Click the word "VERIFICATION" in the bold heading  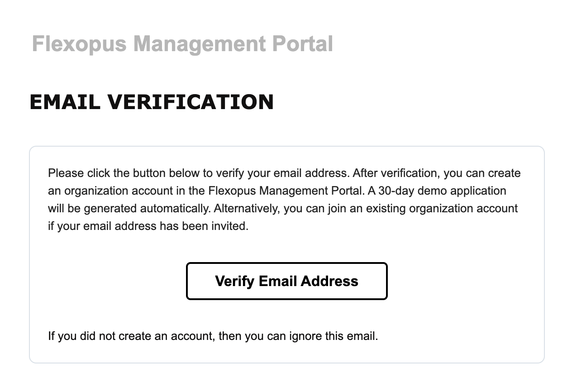(191, 102)
